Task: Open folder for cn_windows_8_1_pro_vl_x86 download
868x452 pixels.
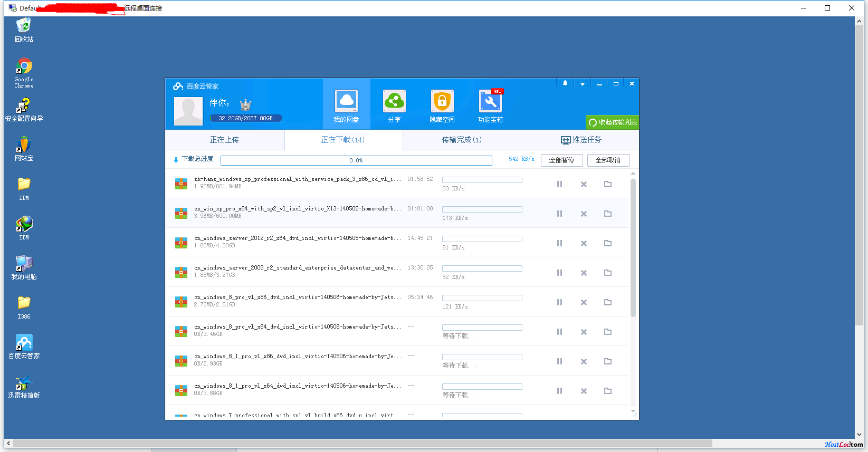Action: click(x=608, y=361)
